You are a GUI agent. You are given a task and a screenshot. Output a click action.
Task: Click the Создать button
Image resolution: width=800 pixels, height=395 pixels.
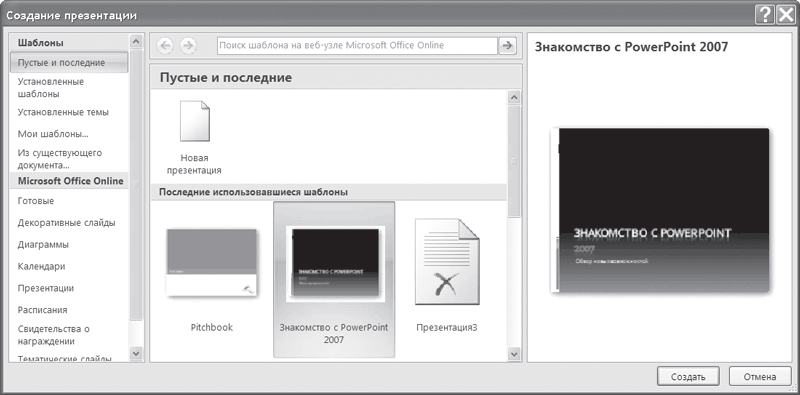688,377
